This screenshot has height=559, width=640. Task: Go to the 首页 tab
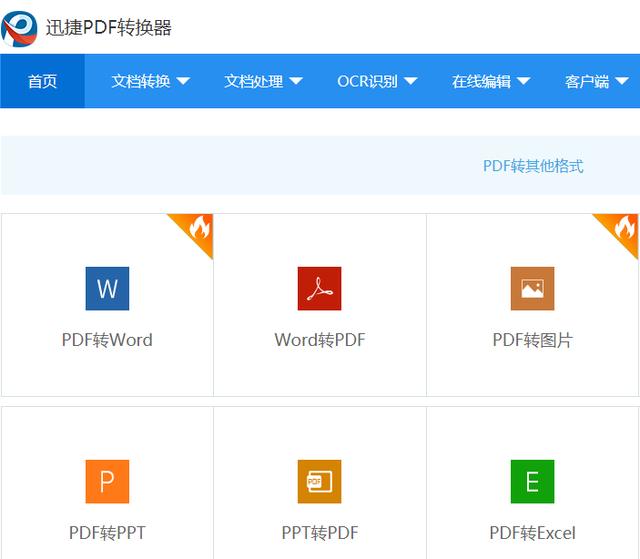pyautogui.click(x=42, y=81)
